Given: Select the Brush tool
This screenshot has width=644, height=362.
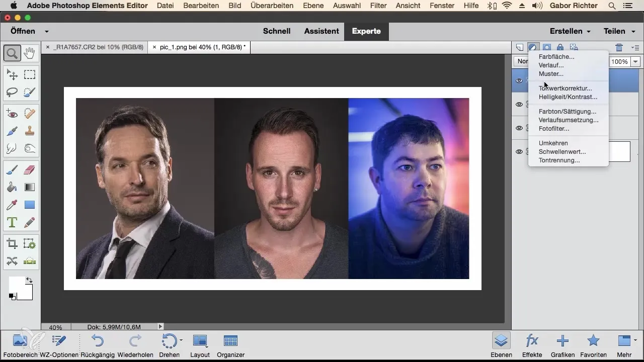Looking at the screenshot, I should [x=13, y=170].
